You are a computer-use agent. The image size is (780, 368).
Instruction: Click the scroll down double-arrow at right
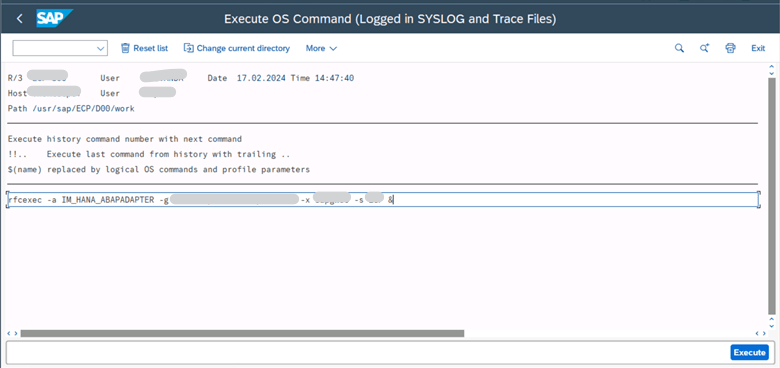tap(772, 321)
